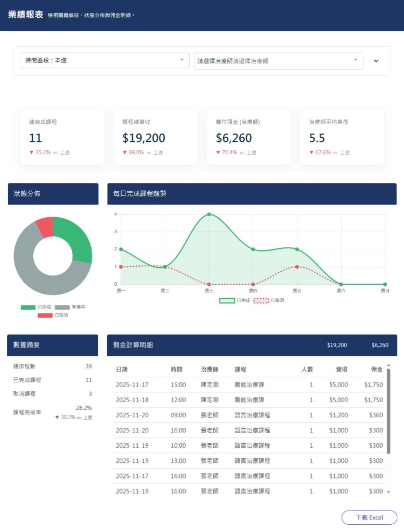
Task: Open the therapist selection dropdown
Action: 278,60
